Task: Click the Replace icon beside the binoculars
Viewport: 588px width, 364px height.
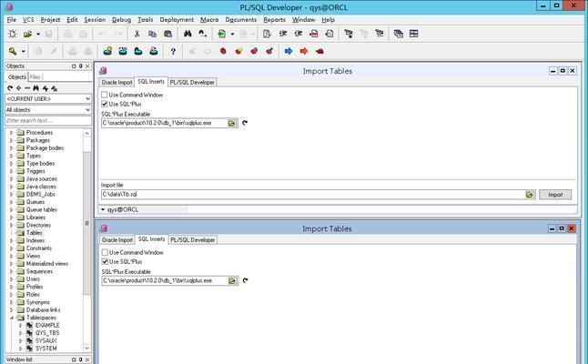Action: [x=203, y=34]
